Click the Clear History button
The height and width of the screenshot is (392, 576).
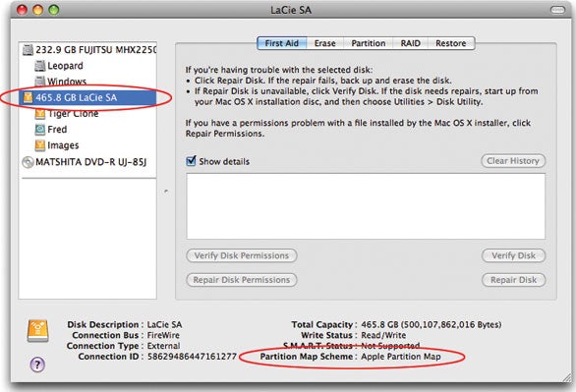pos(513,161)
